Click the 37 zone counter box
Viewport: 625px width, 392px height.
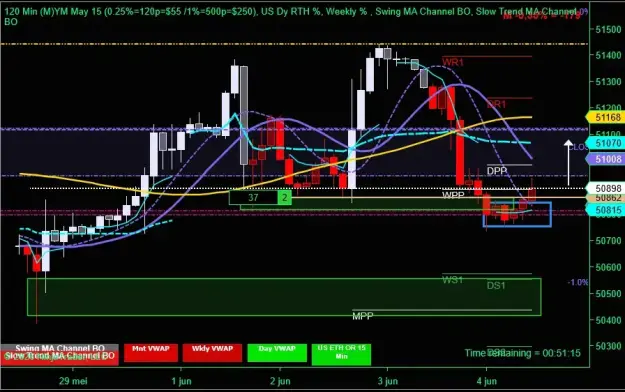point(253,197)
